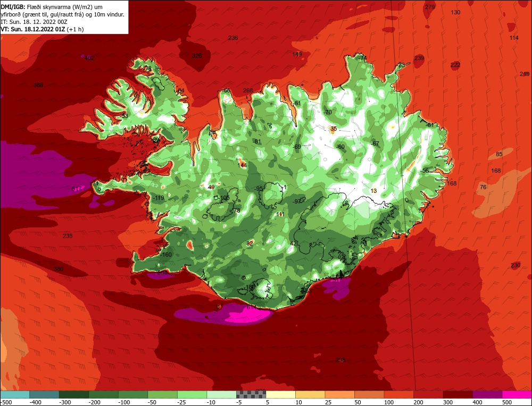Click the flux value '239' off the northeast coast

[x=419, y=58]
